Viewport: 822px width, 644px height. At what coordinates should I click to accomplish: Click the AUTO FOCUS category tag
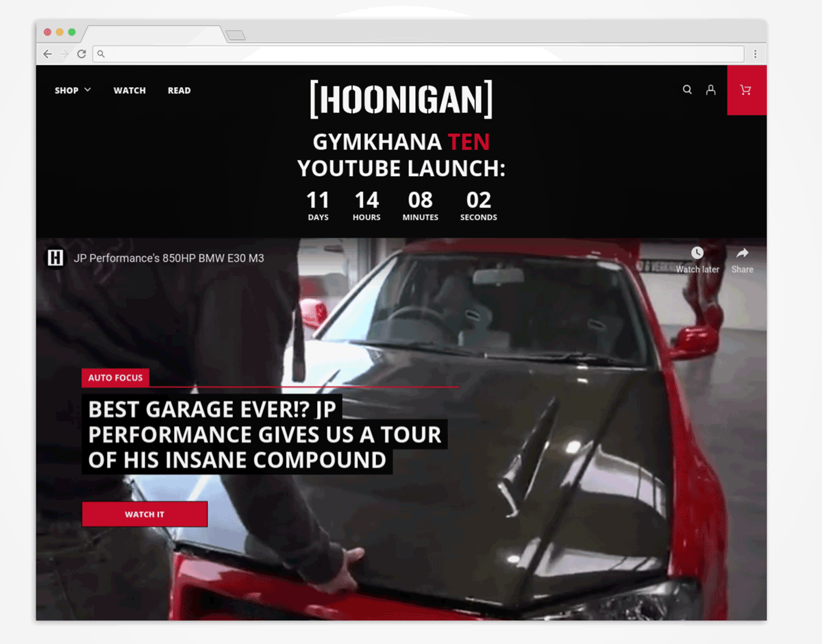(115, 378)
